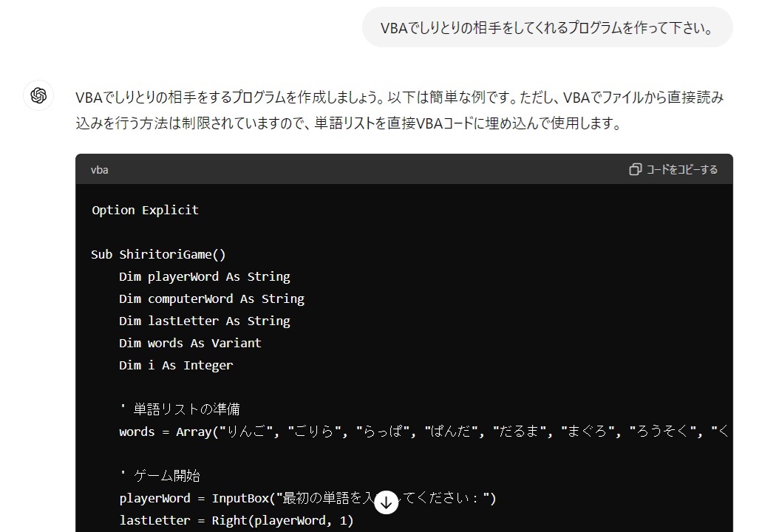Click the reply's second line beginning '込みを行う方法'
Screen dimensions: 759x532
[348, 123]
